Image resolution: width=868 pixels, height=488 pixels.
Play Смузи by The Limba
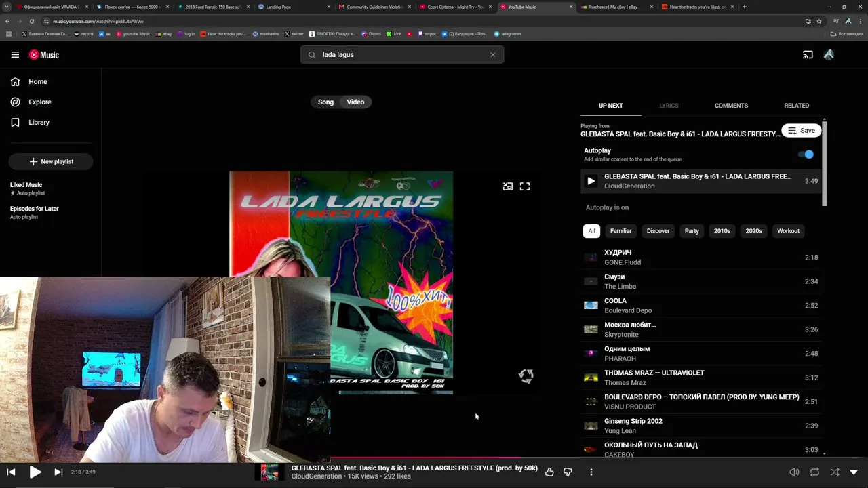(x=701, y=281)
